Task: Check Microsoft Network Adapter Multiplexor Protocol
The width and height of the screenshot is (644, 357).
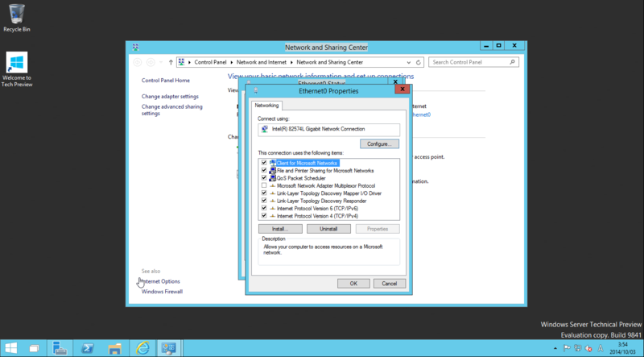Action: click(264, 185)
